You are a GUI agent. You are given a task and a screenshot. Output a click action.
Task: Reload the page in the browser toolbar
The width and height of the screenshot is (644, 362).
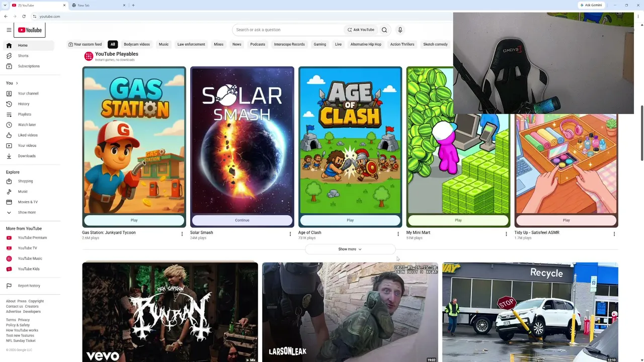point(24,17)
